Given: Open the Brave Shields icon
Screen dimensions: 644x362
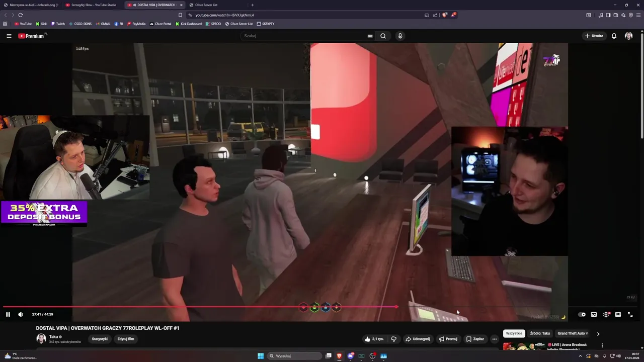Looking at the screenshot, I should pyautogui.click(x=444, y=15).
